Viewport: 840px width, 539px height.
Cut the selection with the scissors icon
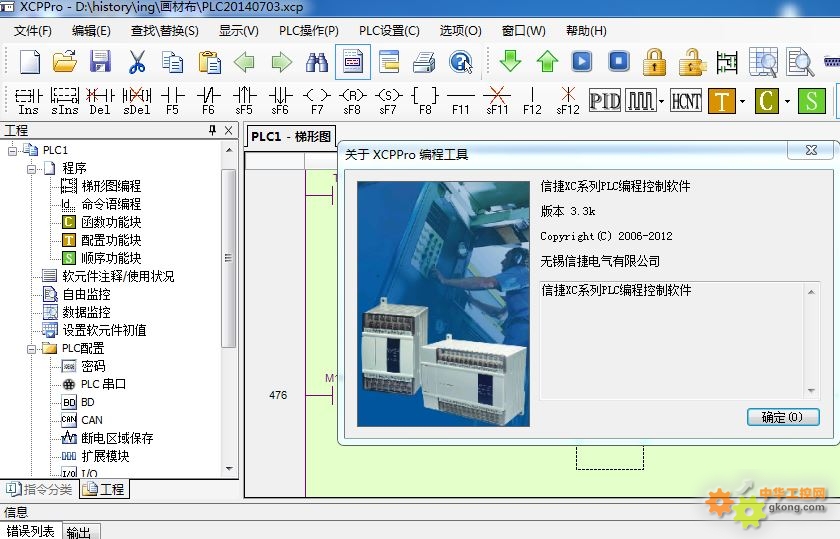tap(137, 62)
